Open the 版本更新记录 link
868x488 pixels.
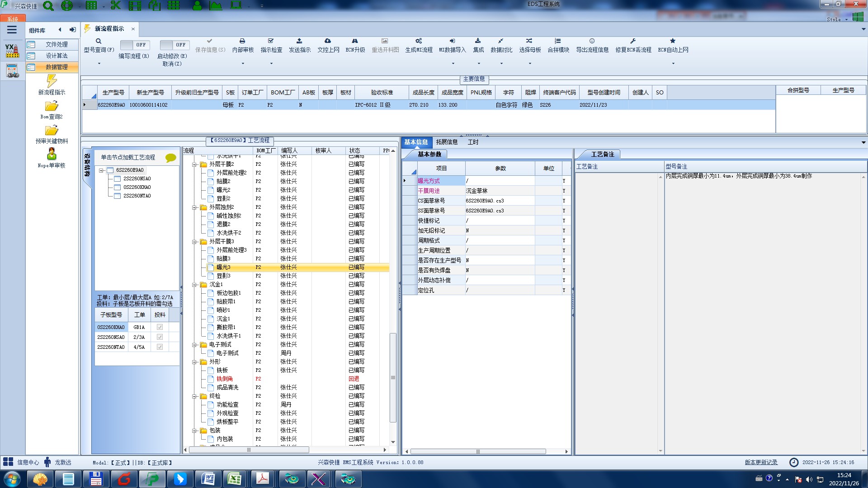pyautogui.click(x=761, y=462)
